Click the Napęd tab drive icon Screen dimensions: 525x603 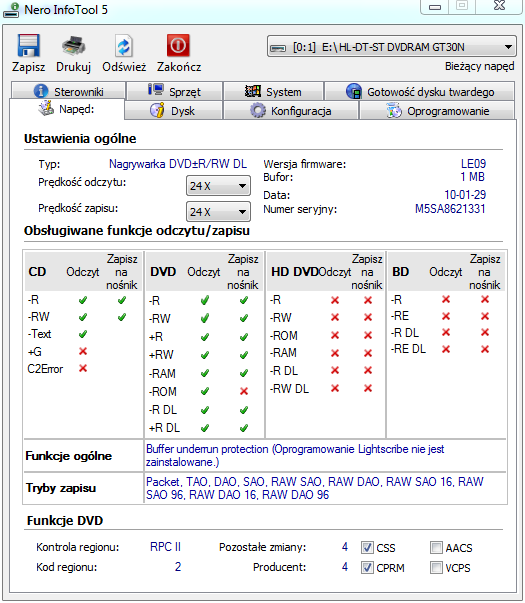coord(46,108)
